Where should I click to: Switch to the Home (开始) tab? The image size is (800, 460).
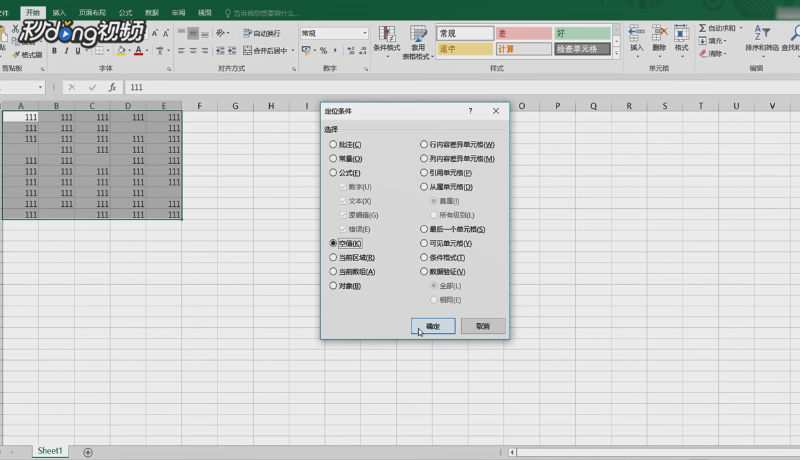tap(33, 13)
